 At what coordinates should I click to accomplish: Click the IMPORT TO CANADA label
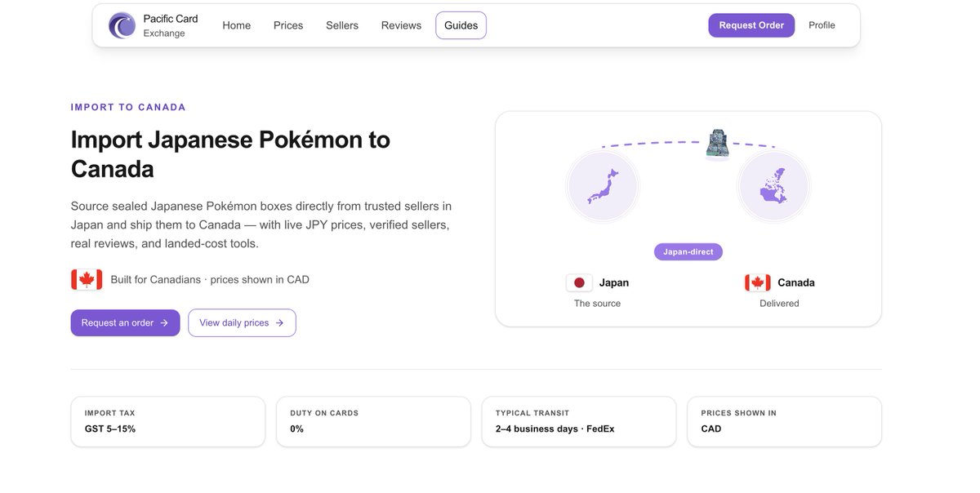tap(128, 107)
